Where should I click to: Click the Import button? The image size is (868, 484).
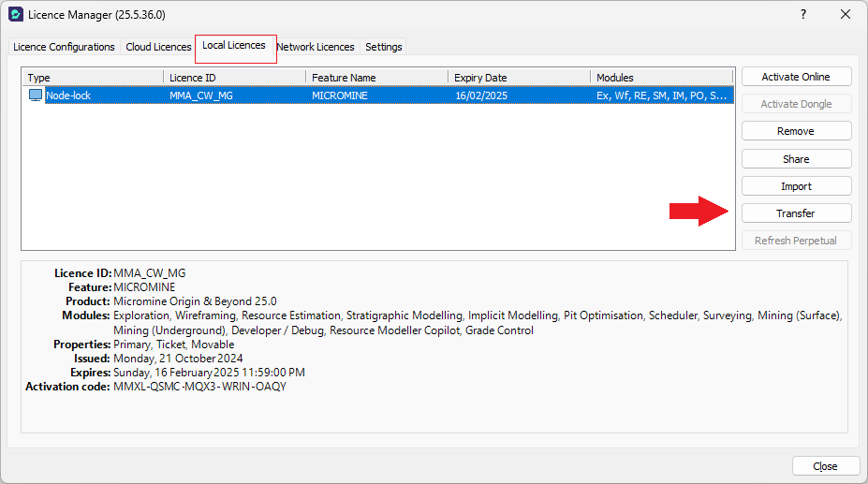[x=796, y=186]
